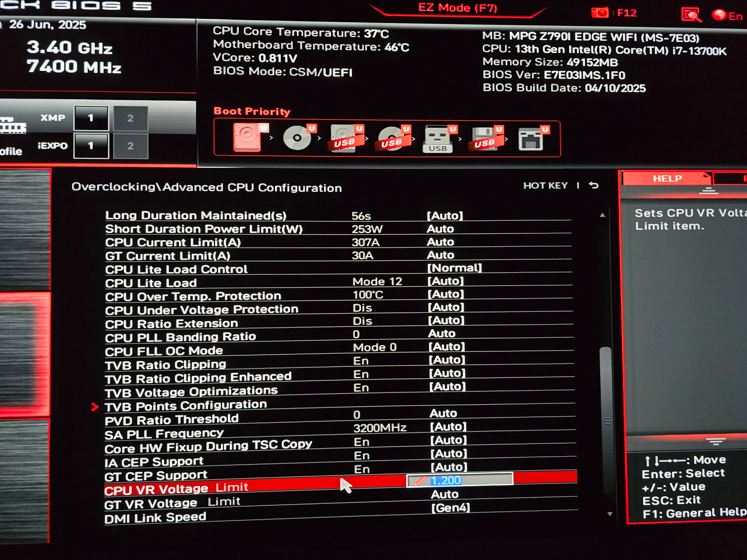Open CPU Lite Load [Auto] dropdown
The image size is (747, 560).
pos(446,281)
